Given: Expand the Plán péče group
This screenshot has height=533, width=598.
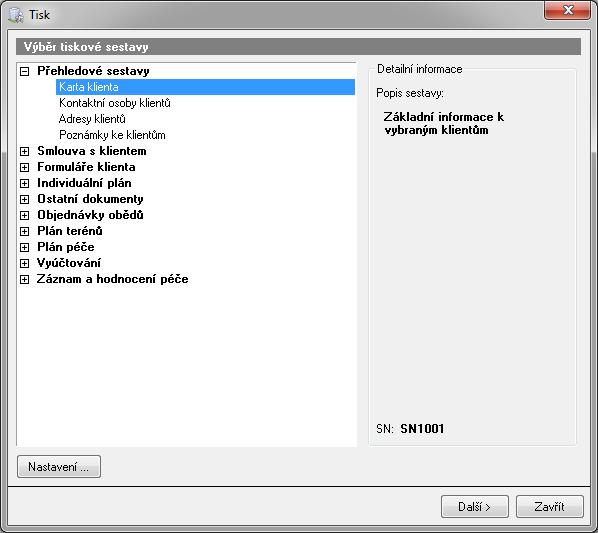Looking at the screenshot, I should [x=24, y=247].
